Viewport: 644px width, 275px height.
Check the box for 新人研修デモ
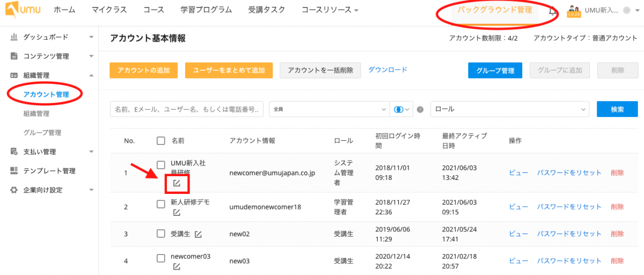click(161, 204)
